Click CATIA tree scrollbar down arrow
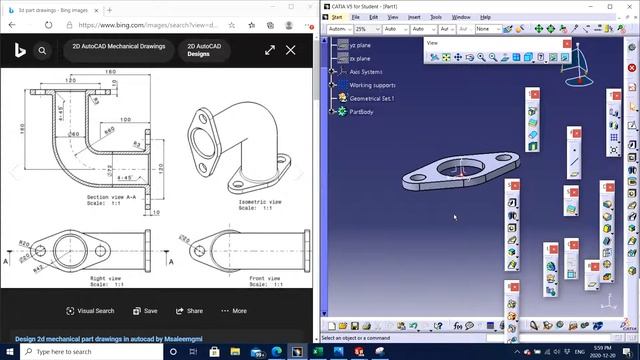Viewport: 640px width, 360px height. pyautogui.click(x=324, y=313)
